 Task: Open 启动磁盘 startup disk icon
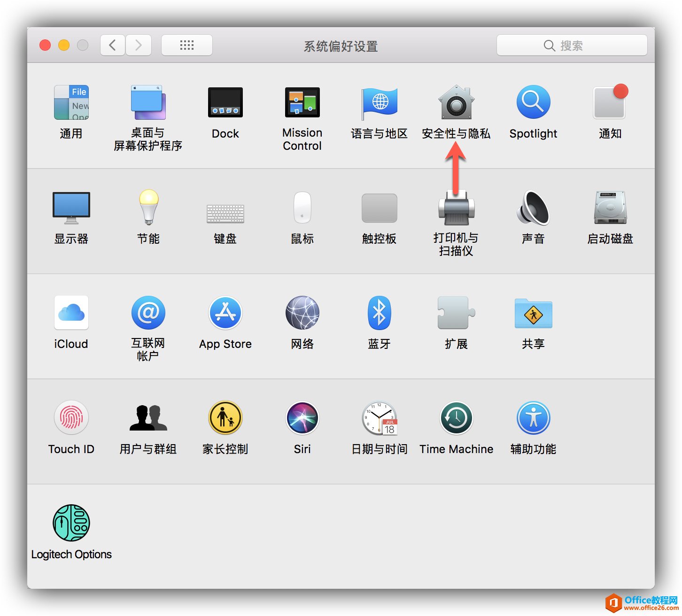[610, 208]
